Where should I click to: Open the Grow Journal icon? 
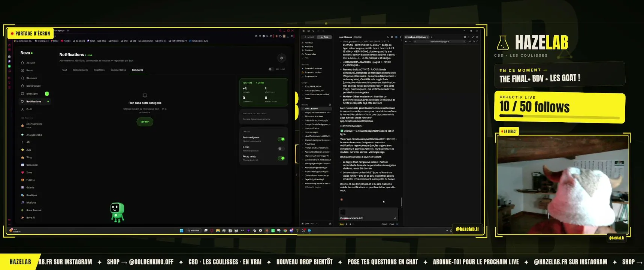coord(22,210)
